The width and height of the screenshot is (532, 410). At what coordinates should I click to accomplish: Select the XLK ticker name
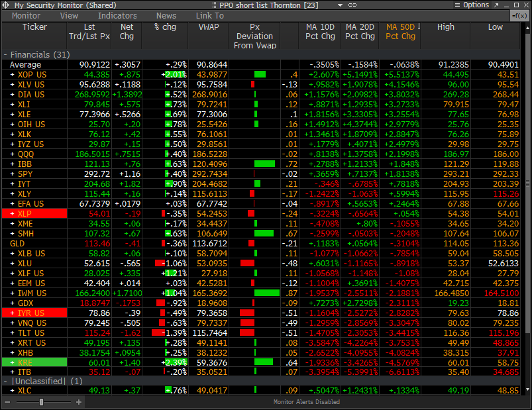(25, 134)
